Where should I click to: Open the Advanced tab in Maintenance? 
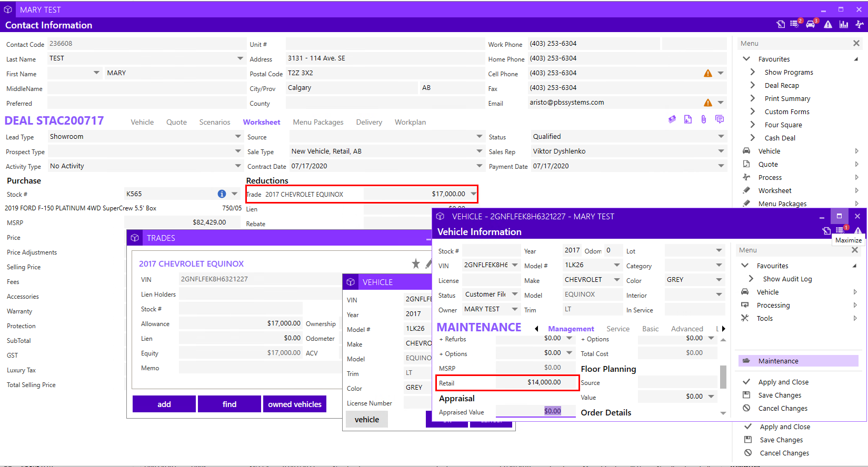pos(687,329)
